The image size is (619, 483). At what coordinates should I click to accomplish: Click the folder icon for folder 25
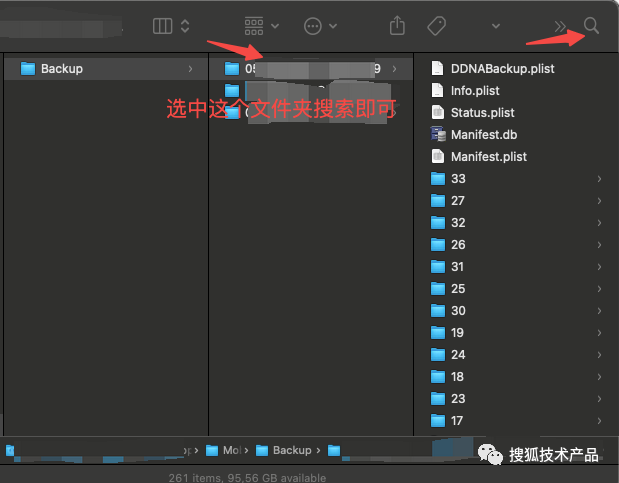click(x=438, y=288)
